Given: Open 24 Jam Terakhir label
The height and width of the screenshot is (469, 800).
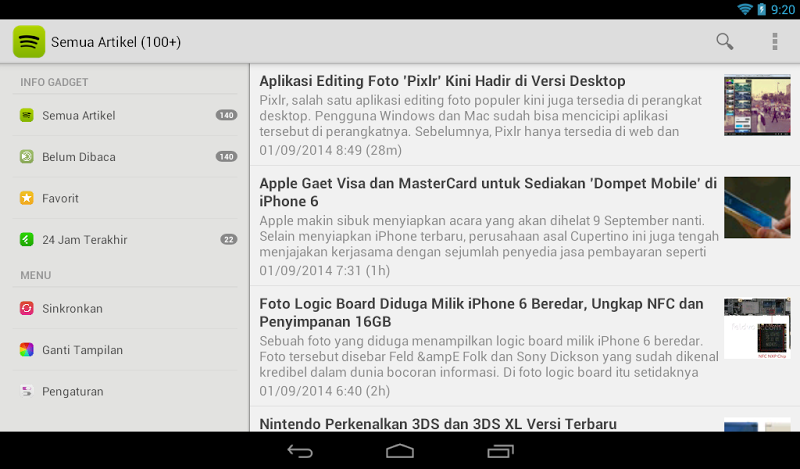Looking at the screenshot, I should click(85, 239).
